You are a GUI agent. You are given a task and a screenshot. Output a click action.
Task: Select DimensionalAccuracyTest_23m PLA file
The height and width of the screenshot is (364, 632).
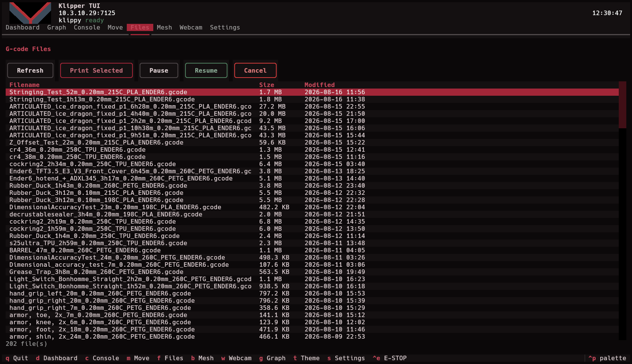pos(312,207)
